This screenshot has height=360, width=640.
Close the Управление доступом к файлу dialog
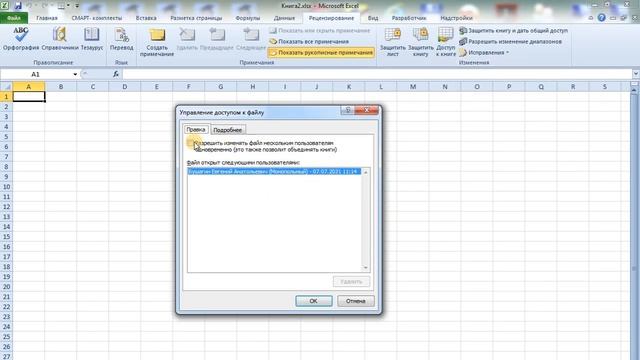(367, 110)
